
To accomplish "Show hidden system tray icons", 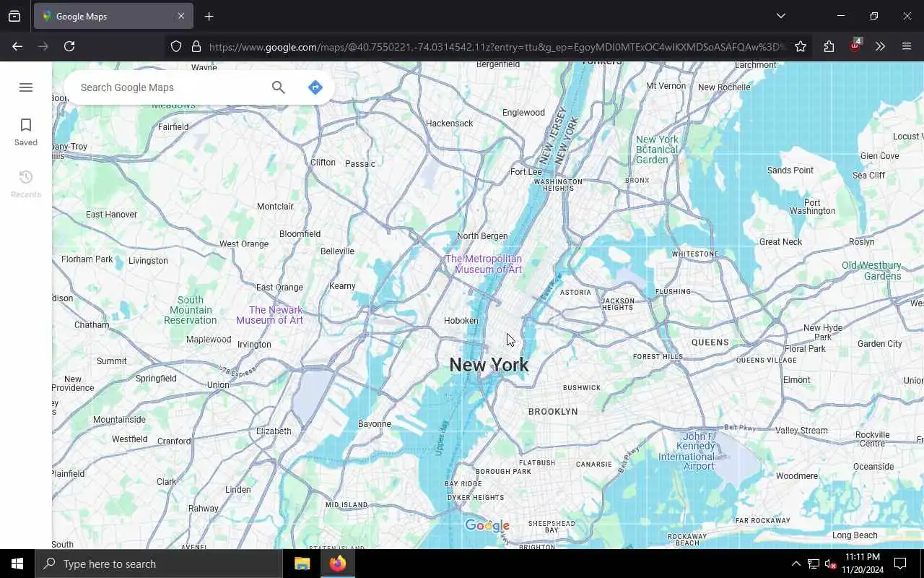I will [x=796, y=564].
